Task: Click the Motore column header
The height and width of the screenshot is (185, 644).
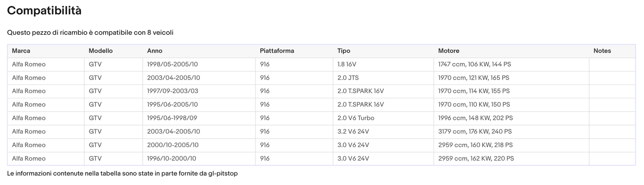Action: tap(448, 51)
